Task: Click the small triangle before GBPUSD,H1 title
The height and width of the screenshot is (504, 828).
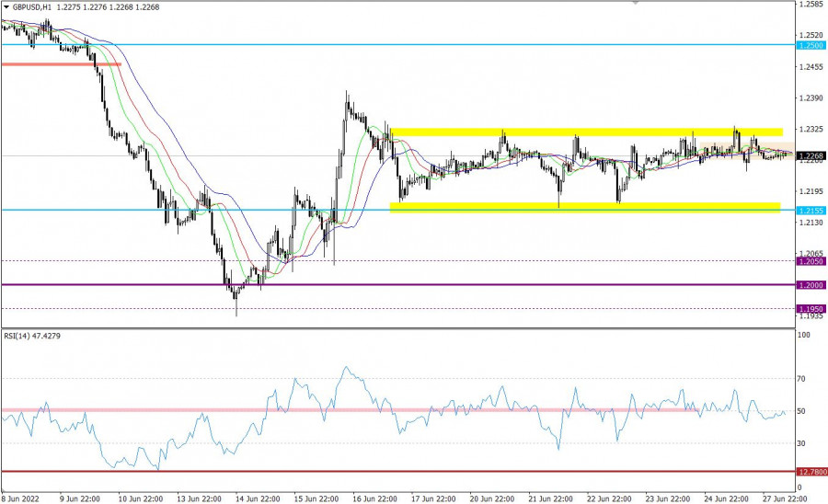Action: coord(6,7)
